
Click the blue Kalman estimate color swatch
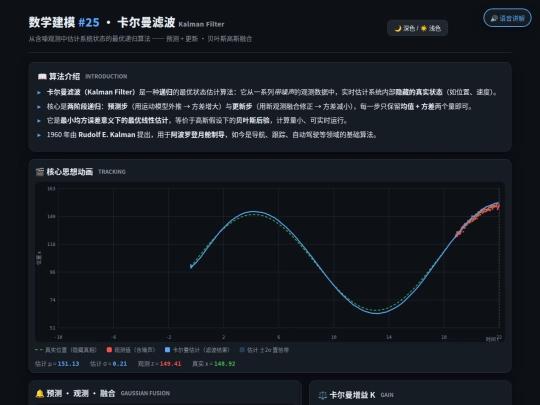pyautogui.click(x=167, y=350)
